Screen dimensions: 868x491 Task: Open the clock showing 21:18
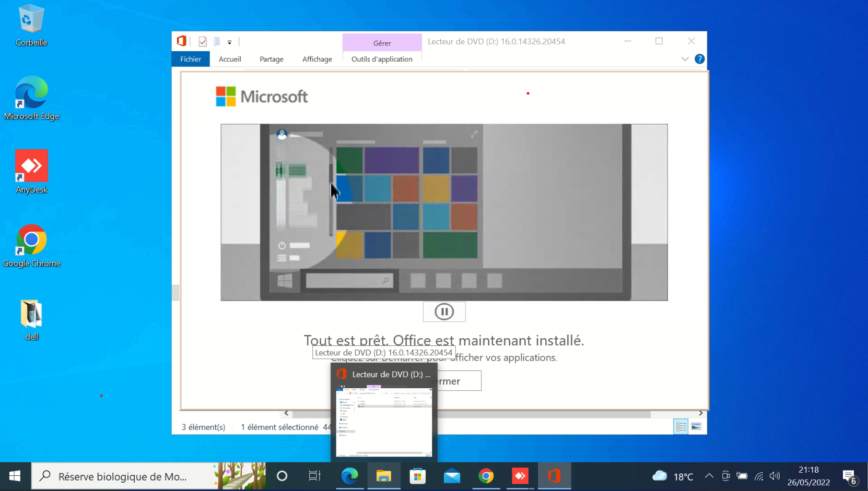point(808,476)
